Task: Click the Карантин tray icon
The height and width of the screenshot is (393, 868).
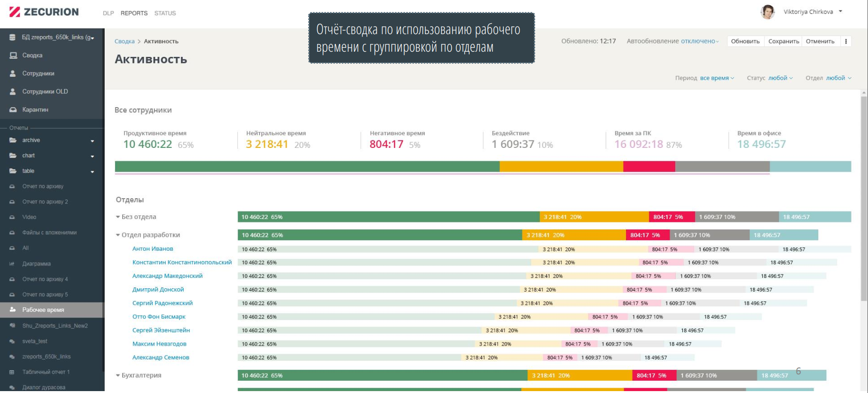Action: pyautogui.click(x=13, y=110)
